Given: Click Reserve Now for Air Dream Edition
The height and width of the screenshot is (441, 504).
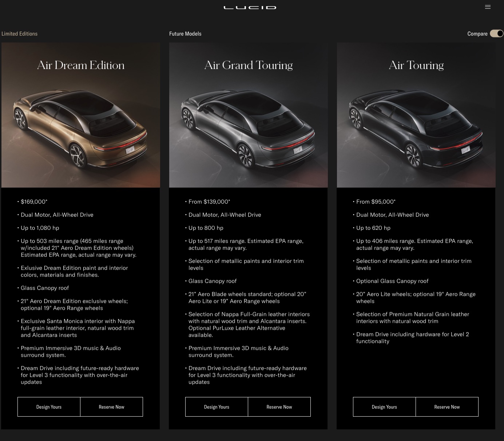Looking at the screenshot, I should click(x=112, y=407).
